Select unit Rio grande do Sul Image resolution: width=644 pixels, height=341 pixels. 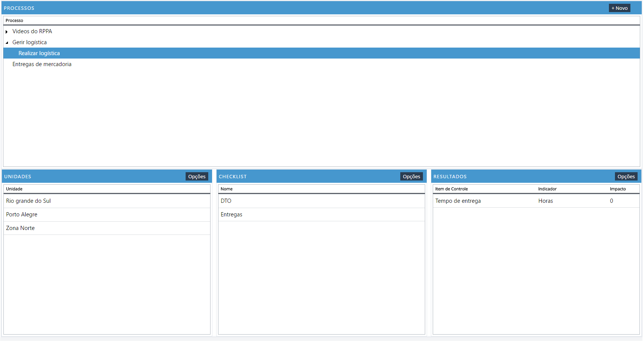[x=107, y=201]
